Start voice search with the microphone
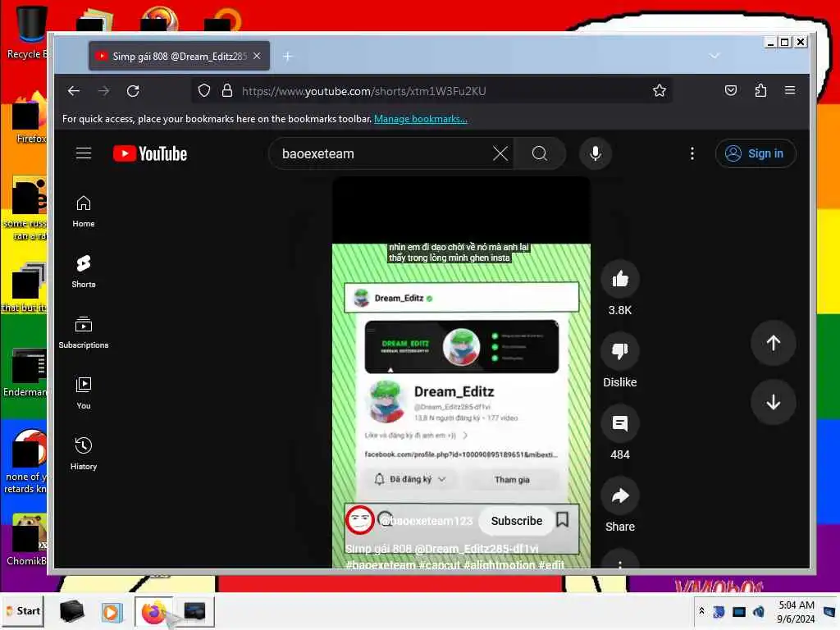The image size is (840, 630). [x=596, y=153]
